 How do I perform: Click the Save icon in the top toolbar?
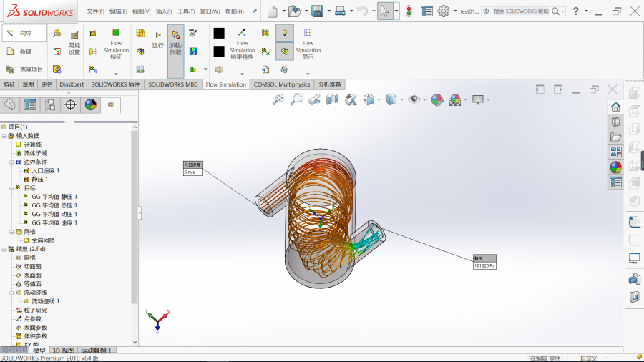tap(317, 11)
